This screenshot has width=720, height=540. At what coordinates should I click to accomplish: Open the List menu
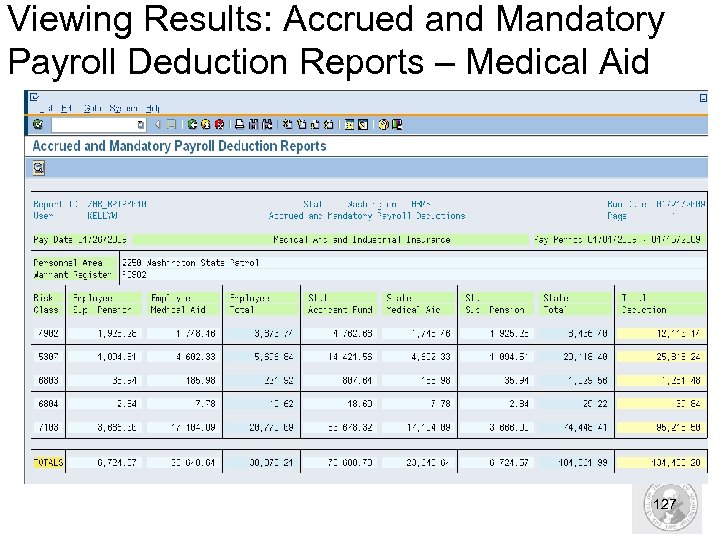46,108
